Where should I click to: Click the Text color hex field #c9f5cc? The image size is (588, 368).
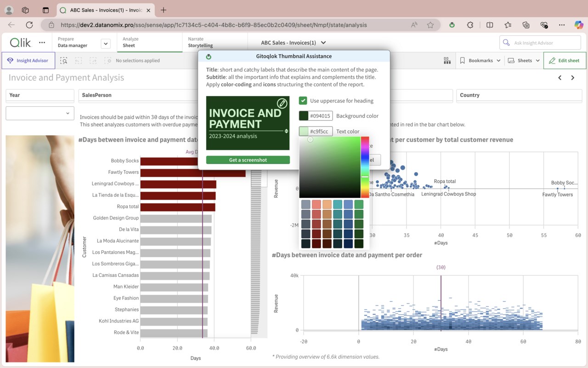321,132
